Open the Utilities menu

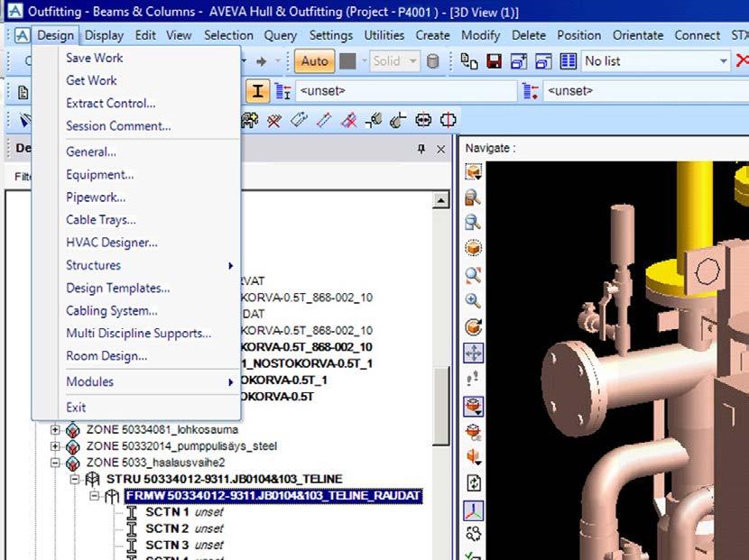(384, 35)
